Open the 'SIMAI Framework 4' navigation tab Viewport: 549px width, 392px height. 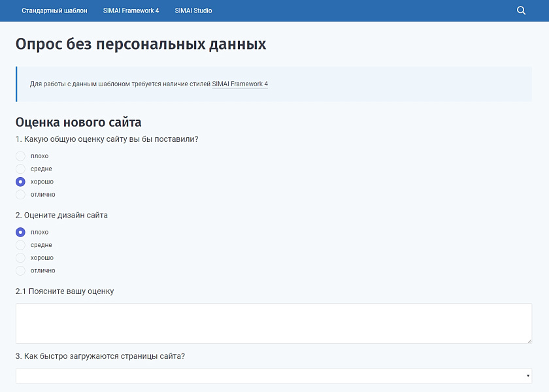131,10
